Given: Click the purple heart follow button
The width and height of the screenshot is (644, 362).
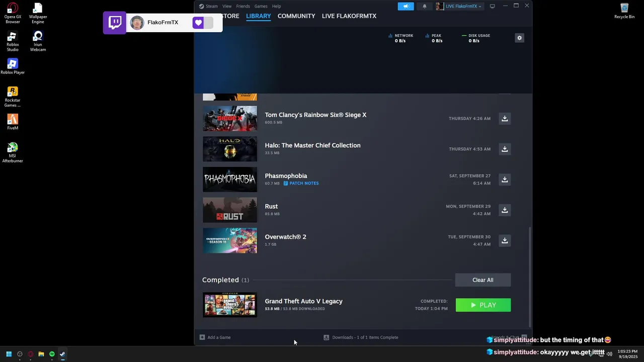Looking at the screenshot, I should (x=198, y=23).
